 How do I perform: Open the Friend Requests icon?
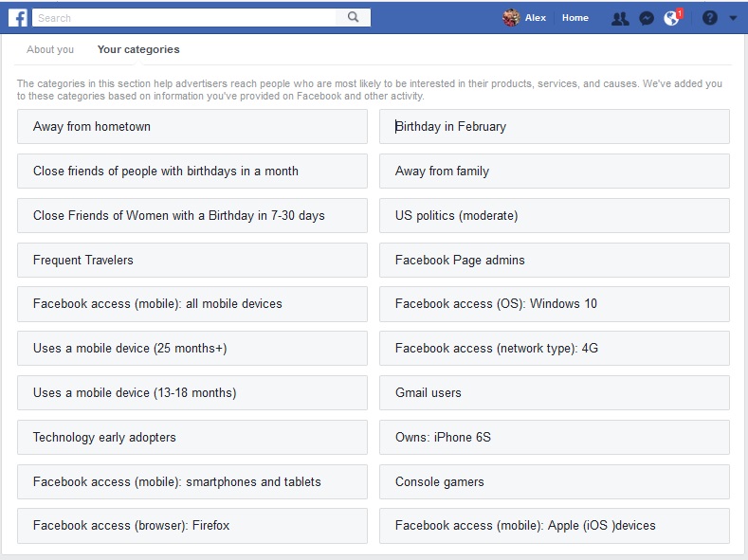point(620,18)
